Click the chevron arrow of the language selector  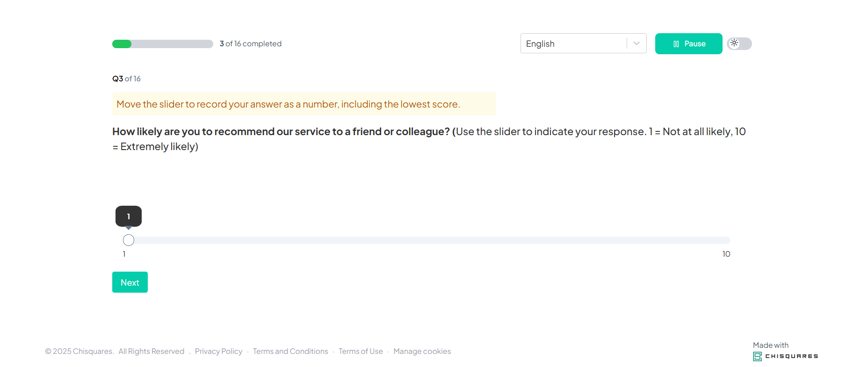click(x=637, y=43)
